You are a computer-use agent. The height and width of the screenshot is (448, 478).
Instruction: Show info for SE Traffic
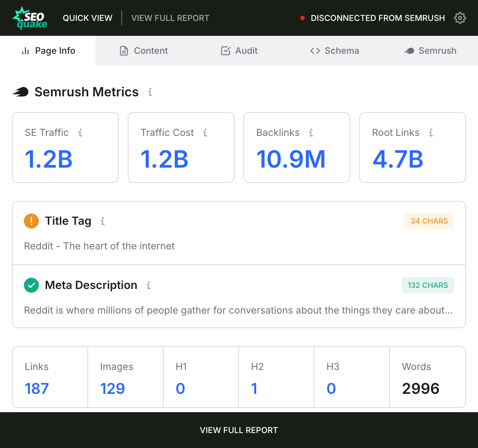tap(80, 133)
